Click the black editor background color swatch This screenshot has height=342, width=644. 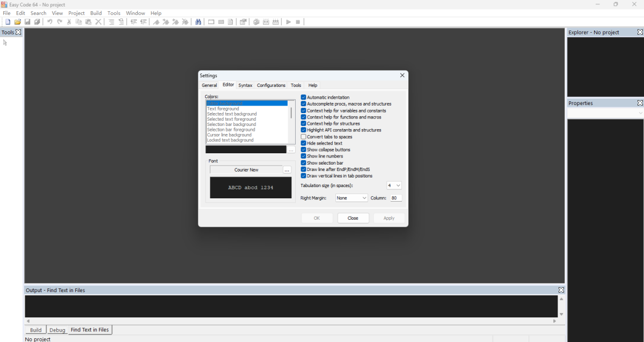point(246,150)
